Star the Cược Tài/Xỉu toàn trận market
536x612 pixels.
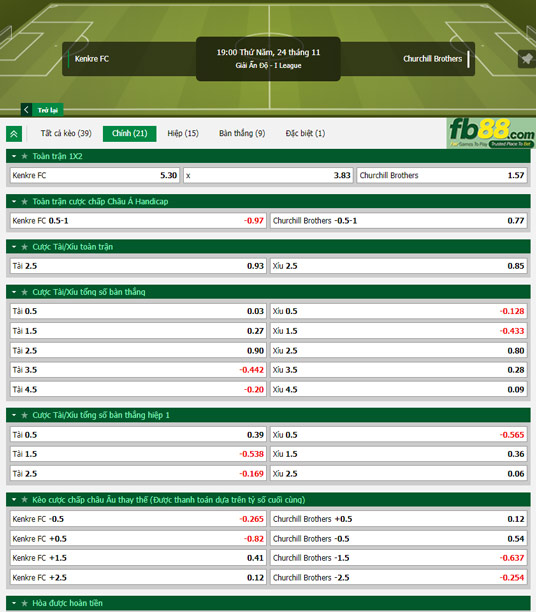25,247
